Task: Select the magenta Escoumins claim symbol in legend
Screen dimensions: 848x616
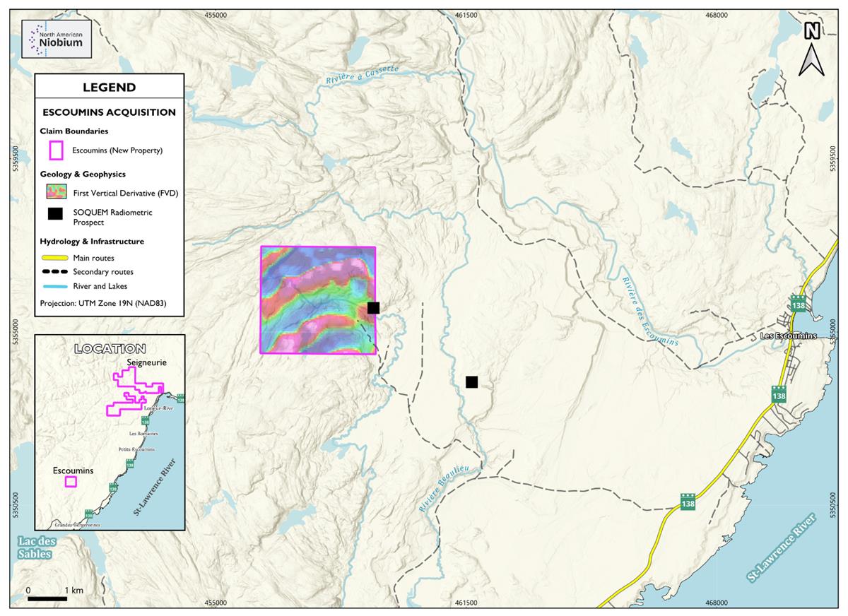Action: [56, 150]
